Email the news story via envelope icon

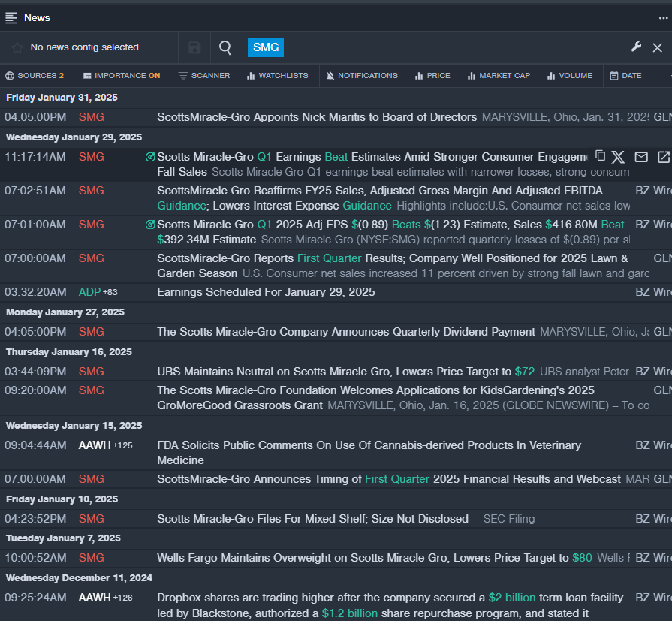pos(641,156)
